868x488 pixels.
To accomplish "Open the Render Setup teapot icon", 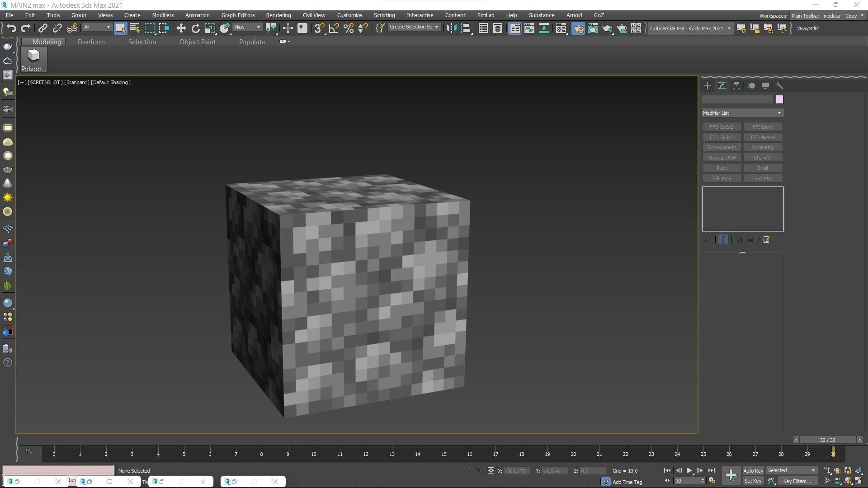I will [x=578, y=28].
